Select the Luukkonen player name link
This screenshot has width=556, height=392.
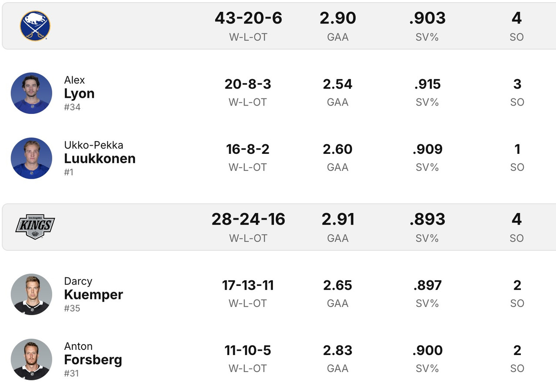click(99, 158)
